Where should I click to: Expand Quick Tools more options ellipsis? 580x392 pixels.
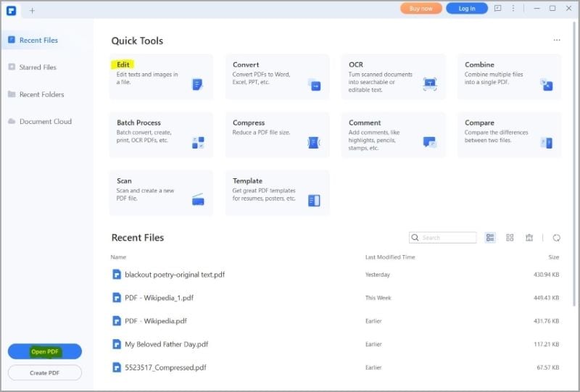[557, 41]
